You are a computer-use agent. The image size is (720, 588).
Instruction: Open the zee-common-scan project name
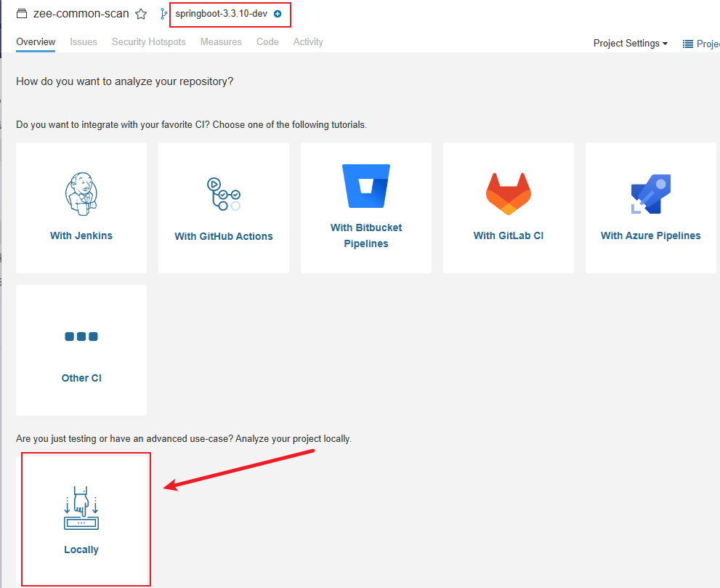(81, 14)
